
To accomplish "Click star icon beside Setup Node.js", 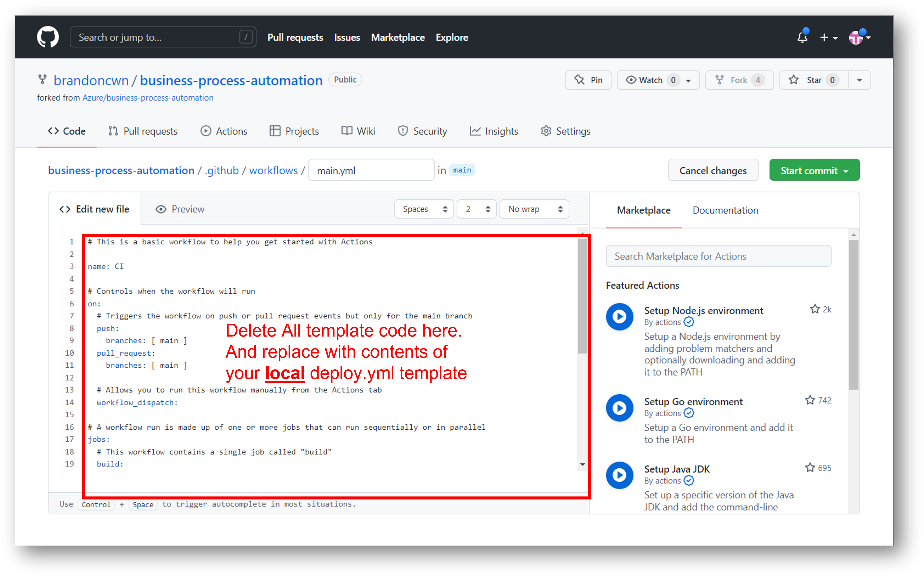I will coord(815,309).
